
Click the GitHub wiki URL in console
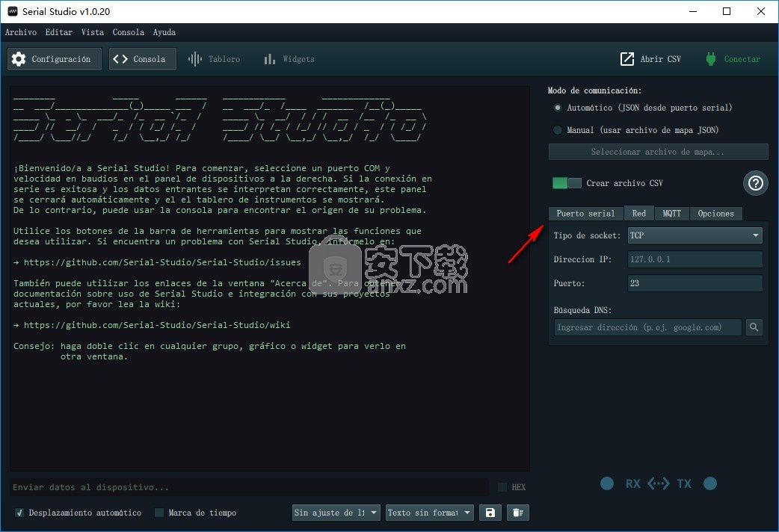(x=157, y=325)
